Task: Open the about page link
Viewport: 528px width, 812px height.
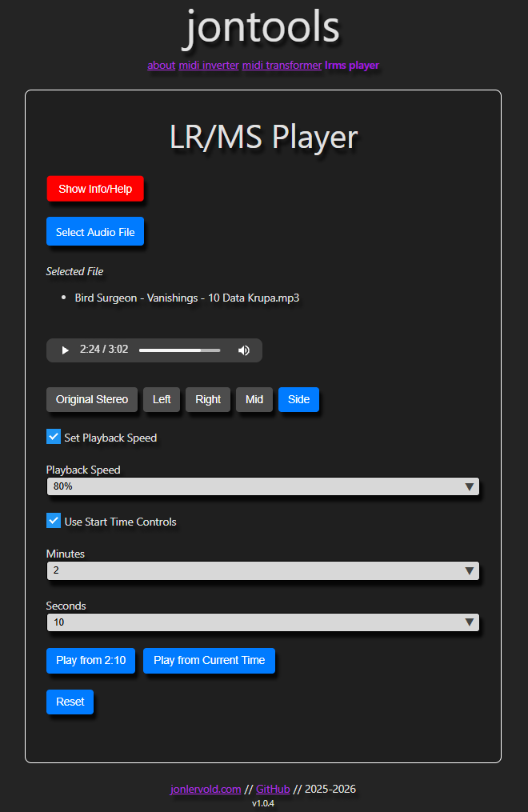Action: (161, 66)
